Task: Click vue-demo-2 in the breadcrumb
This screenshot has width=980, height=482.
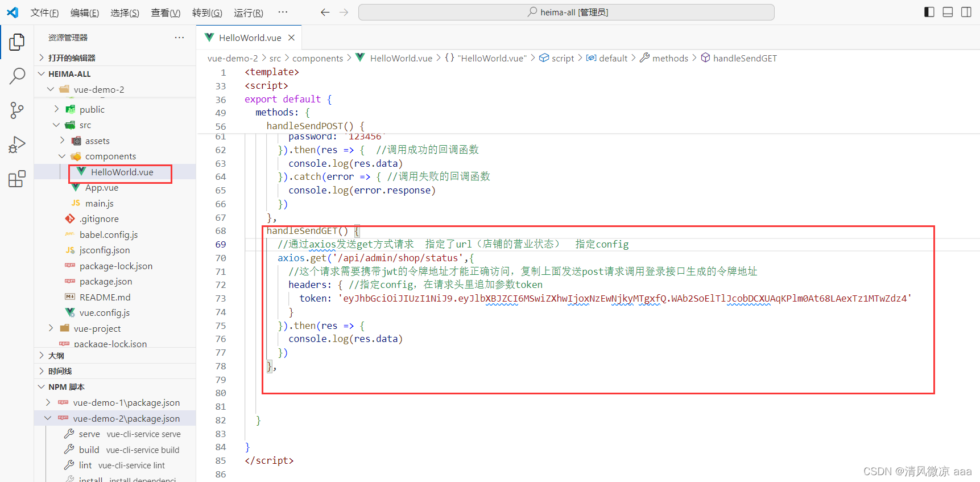Action: (233, 58)
